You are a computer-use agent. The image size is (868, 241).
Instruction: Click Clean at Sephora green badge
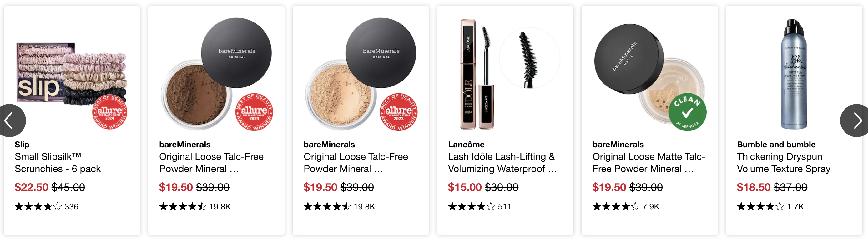(687, 112)
